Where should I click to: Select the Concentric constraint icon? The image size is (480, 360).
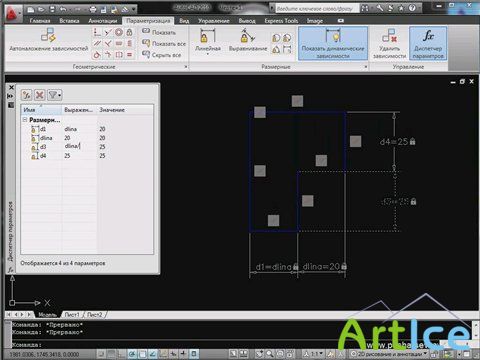119,32
